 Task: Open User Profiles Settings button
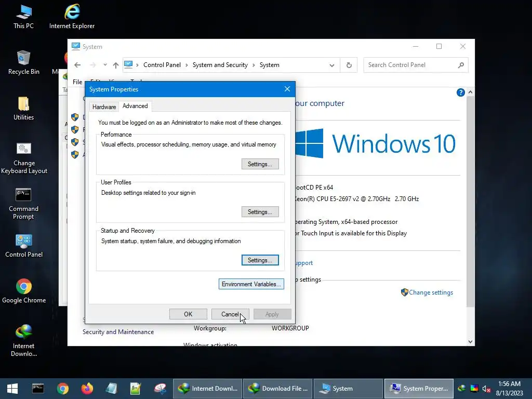(260, 212)
